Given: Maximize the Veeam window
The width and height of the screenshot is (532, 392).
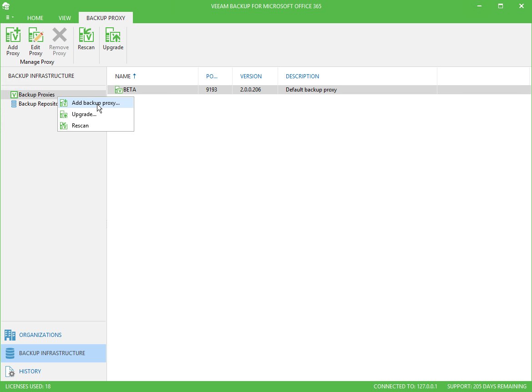Looking at the screenshot, I should point(501,6).
